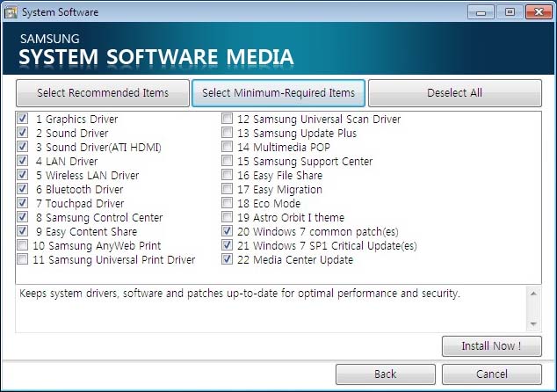
Task: Toggle 21 Windows 7 SP1 Critical Update(es) checkbox
Action: point(227,245)
